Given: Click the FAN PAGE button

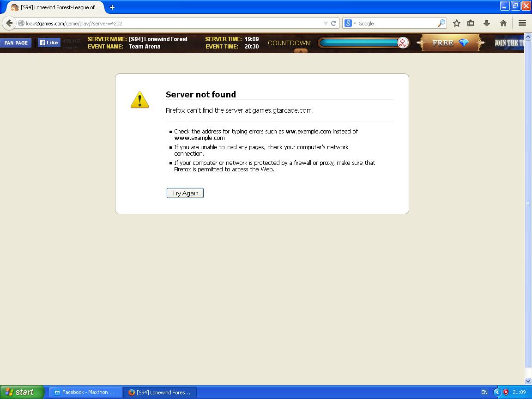Looking at the screenshot, I should click(16, 43).
